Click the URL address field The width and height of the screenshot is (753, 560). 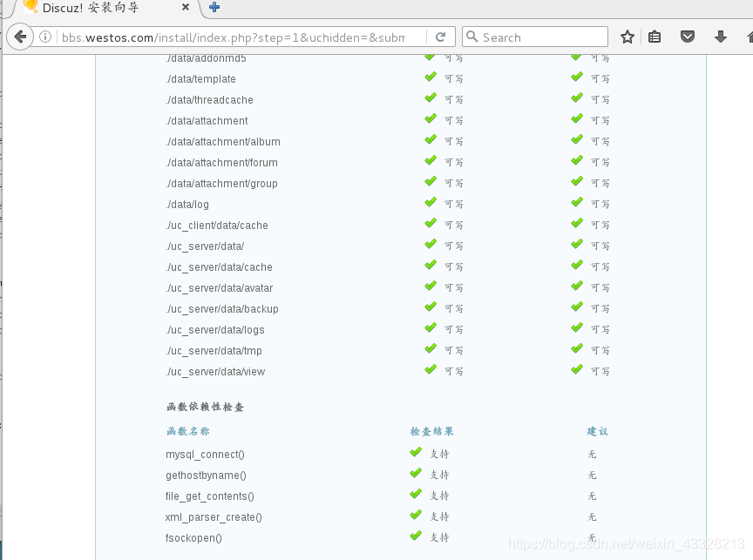click(233, 37)
